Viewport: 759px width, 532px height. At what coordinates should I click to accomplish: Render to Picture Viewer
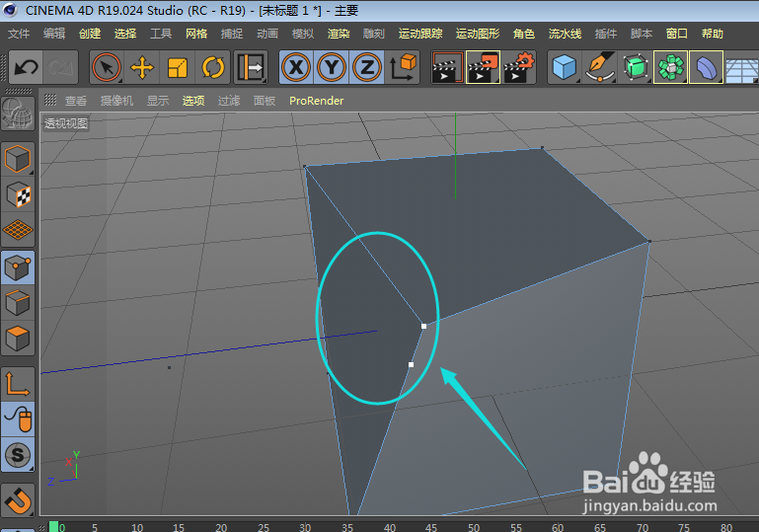[483, 67]
